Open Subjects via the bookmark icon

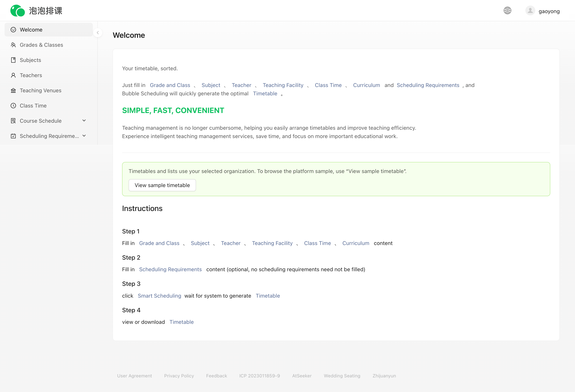point(13,60)
